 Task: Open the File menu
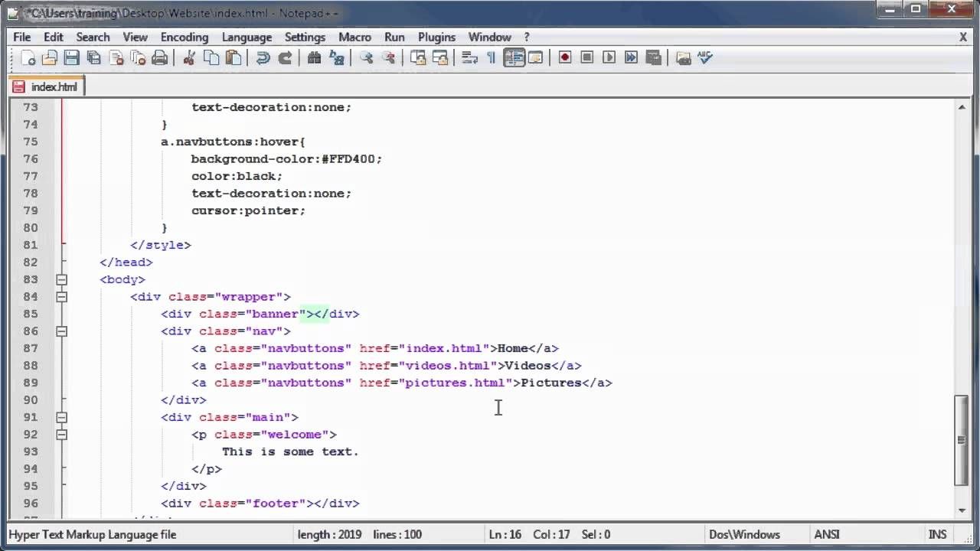pos(22,37)
